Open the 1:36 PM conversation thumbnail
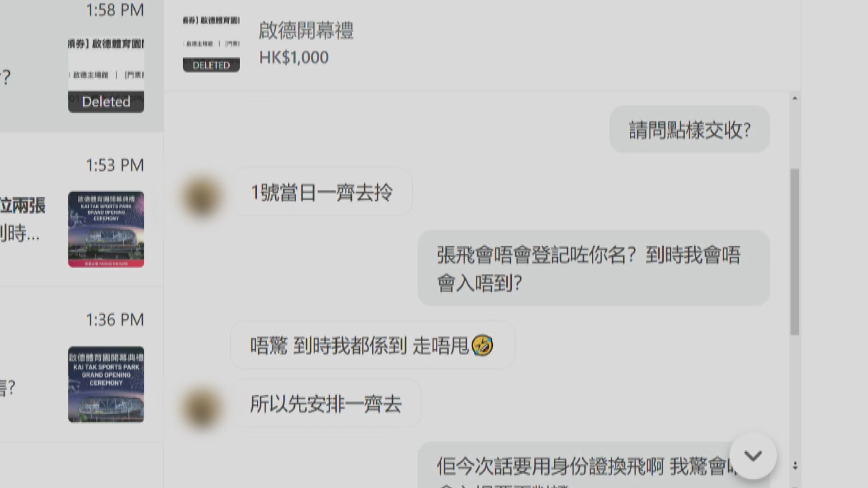868x488 pixels. pyautogui.click(x=106, y=385)
